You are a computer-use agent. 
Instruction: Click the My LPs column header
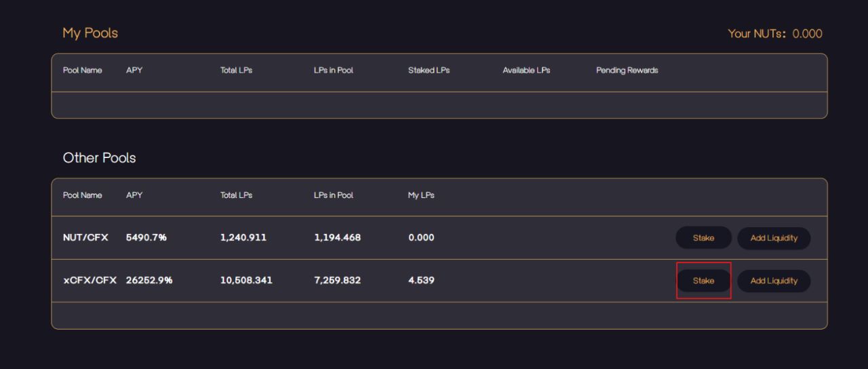[421, 195]
